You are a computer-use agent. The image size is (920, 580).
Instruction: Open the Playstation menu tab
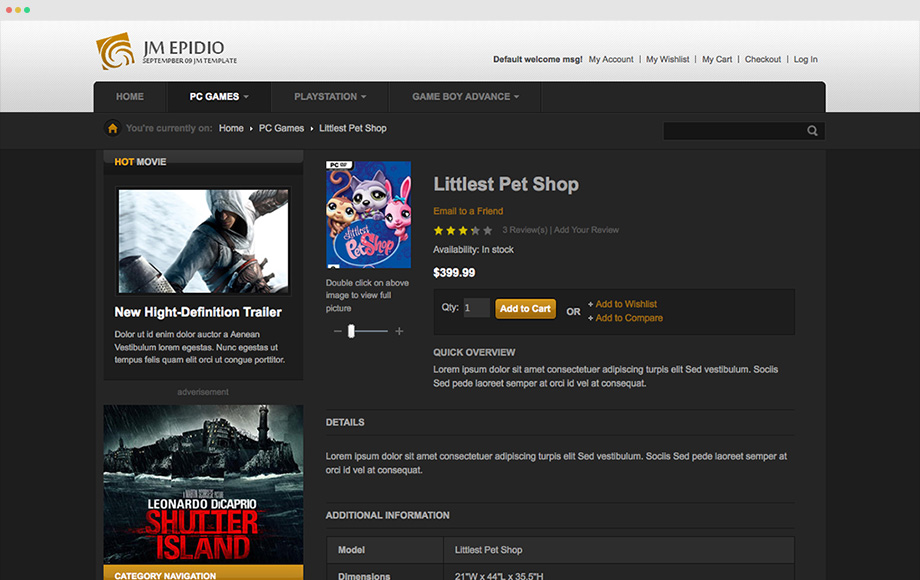[330, 97]
